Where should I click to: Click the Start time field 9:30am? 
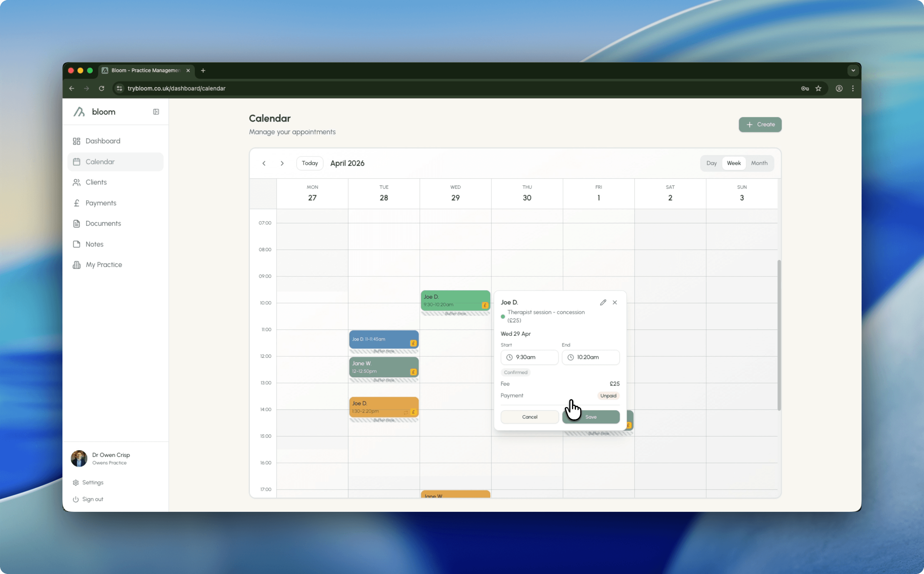point(529,357)
